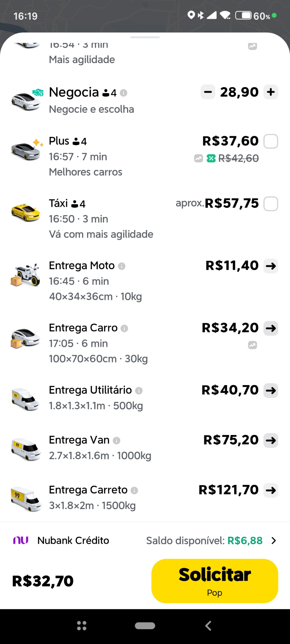
Task: Check the Táxi ride checkbox
Action: (271, 204)
